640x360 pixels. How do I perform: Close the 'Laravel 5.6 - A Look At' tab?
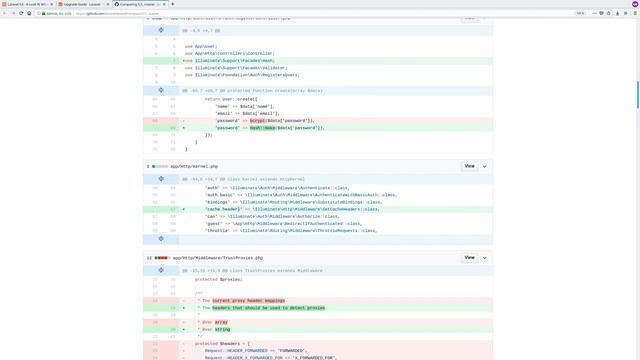coord(51,4)
